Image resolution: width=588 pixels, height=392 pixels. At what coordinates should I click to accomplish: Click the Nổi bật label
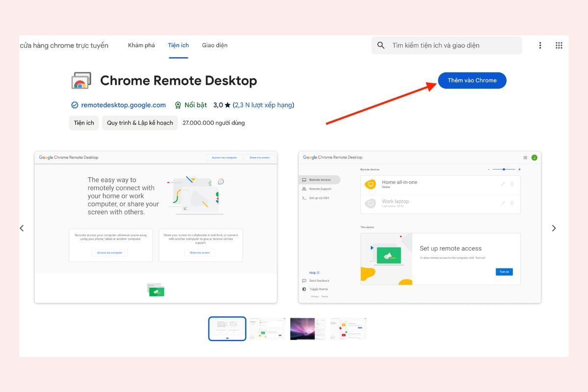[x=196, y=105]
